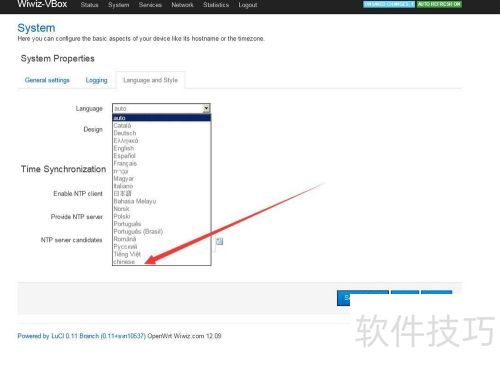500x368 pixels.
Task: Open the System menu in top bar
Action: click(x=118, y=5)
